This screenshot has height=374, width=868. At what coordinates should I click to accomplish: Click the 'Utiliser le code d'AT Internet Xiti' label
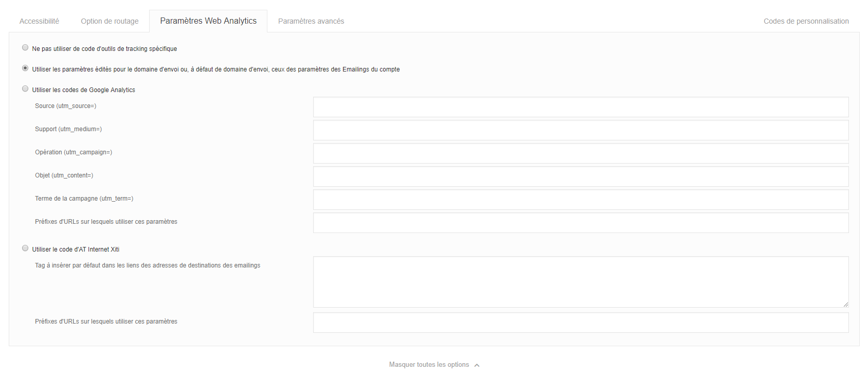click(x=76, y=250)
